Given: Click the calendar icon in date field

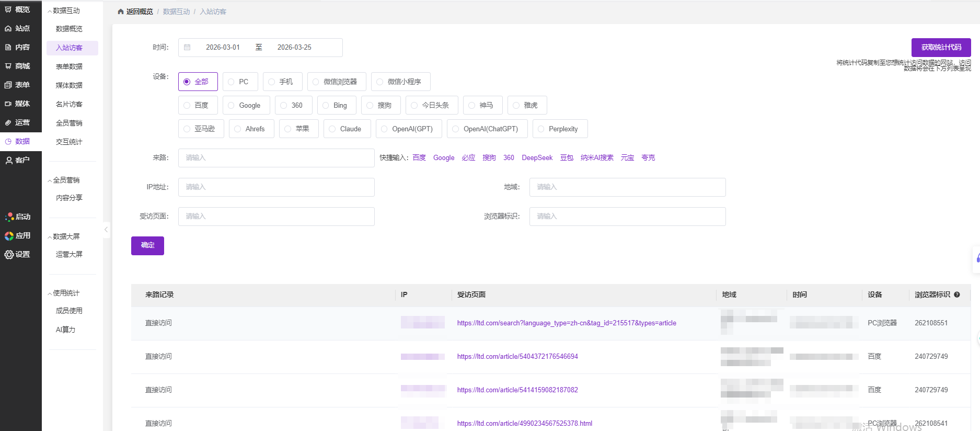Looking at the screenshot, I should (x=187, y=47).
